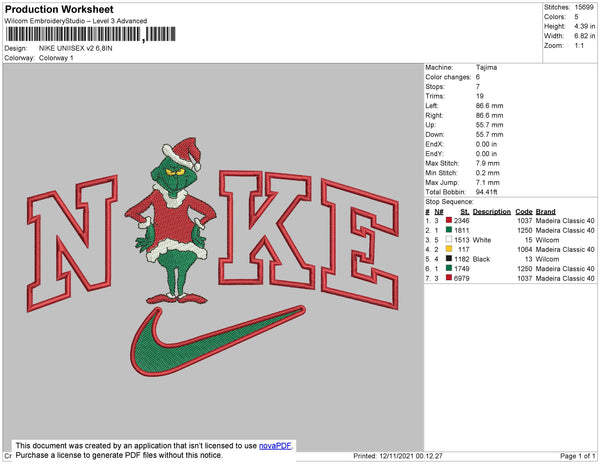600x464 pixels.
Task: Click the green swatch for thread 1811
Action: pos(448,230)
